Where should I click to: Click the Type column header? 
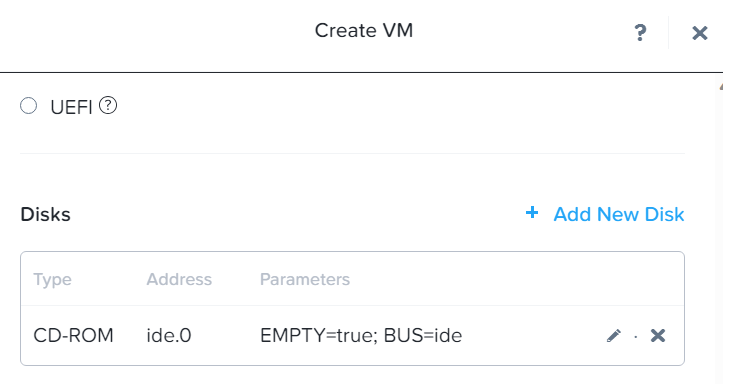(52, 279)
